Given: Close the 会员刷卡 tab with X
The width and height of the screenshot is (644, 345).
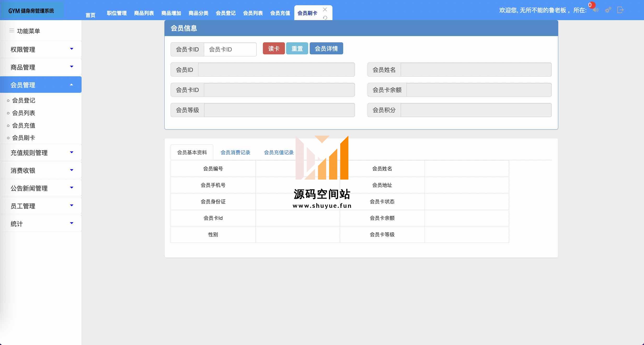Looking at the screenshot, I should (325, 9).
